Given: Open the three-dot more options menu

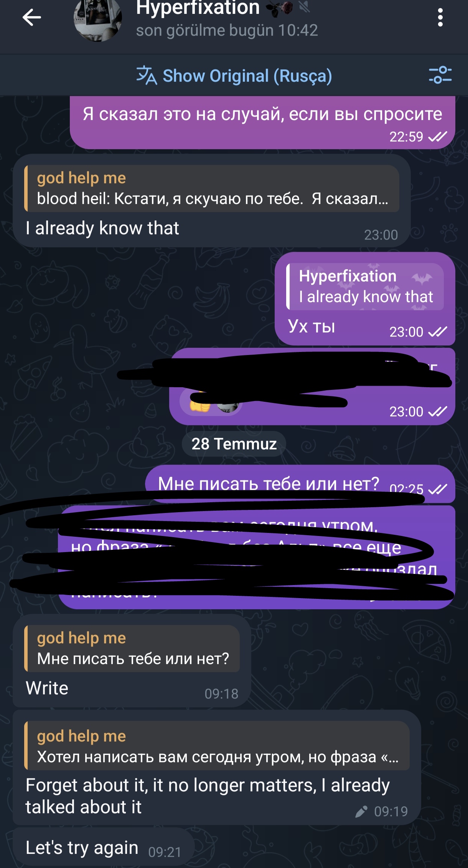Looking at the screenshot, I should coord(440,18).
